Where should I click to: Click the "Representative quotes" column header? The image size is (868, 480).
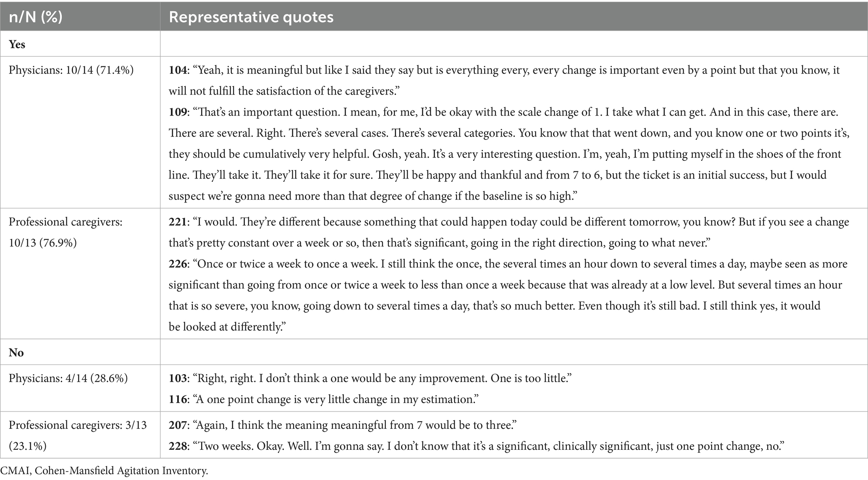[251, 17]
